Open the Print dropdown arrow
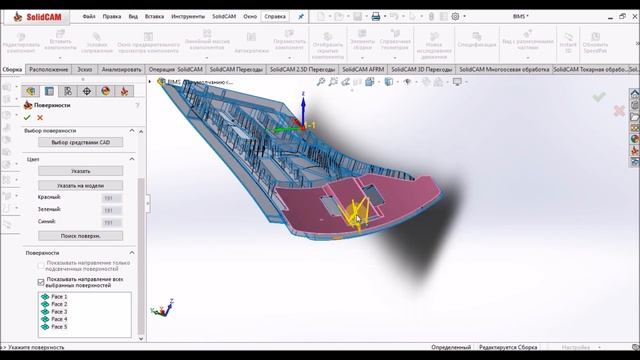The height and width of the screenshot is (360, 640). point(384,17)
